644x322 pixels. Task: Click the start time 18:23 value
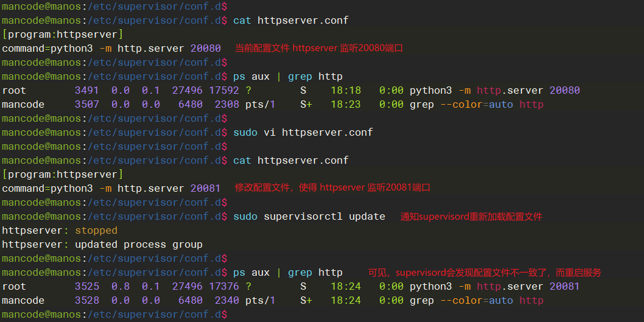[x=346, y=104]
